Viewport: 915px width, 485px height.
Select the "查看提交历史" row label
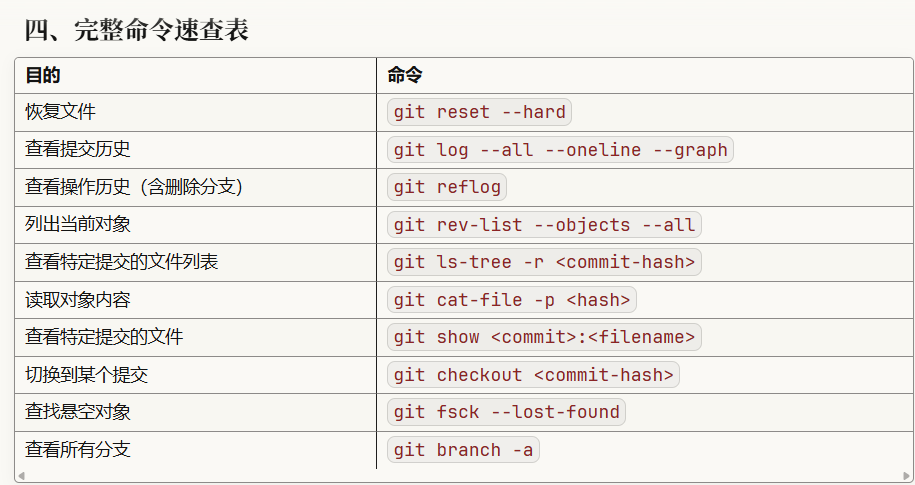click(x=78, y=150)
